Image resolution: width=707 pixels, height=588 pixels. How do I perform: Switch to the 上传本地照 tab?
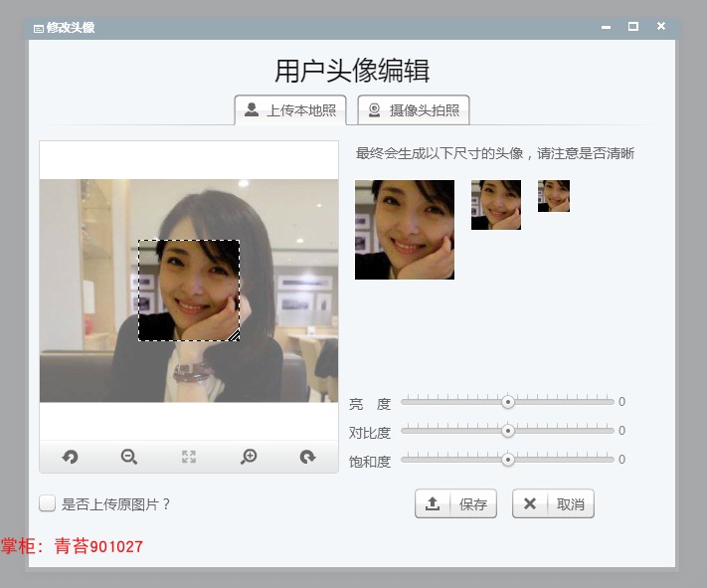pos(290,109)
